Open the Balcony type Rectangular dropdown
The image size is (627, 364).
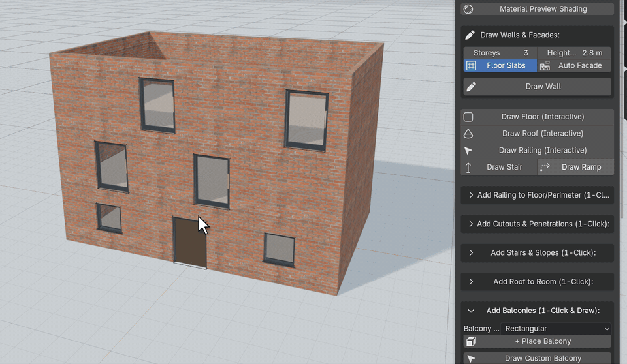click(556, 328)
